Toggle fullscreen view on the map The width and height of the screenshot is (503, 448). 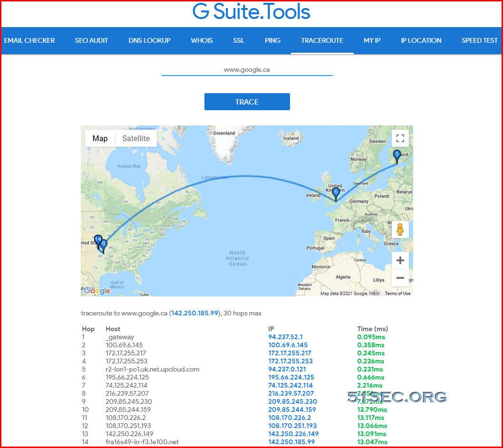(x=400, y=138)
